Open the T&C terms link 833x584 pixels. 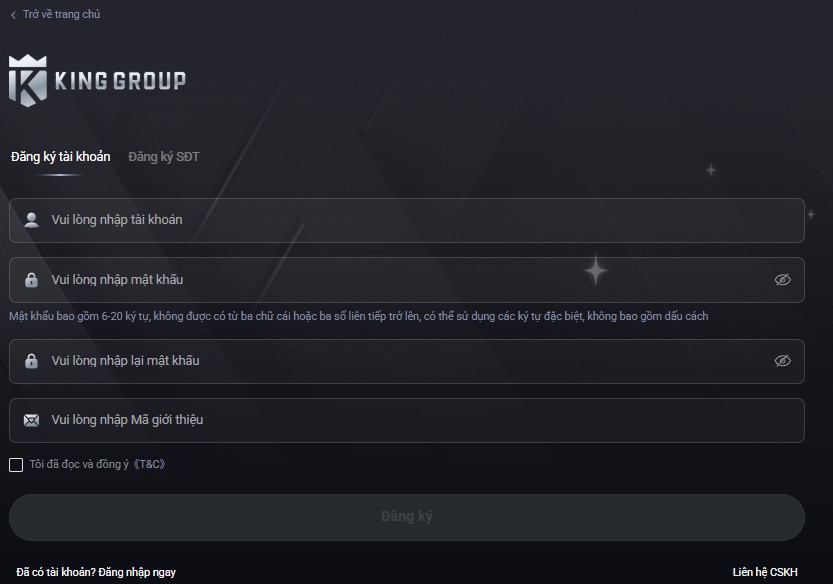tap(149, 464)
